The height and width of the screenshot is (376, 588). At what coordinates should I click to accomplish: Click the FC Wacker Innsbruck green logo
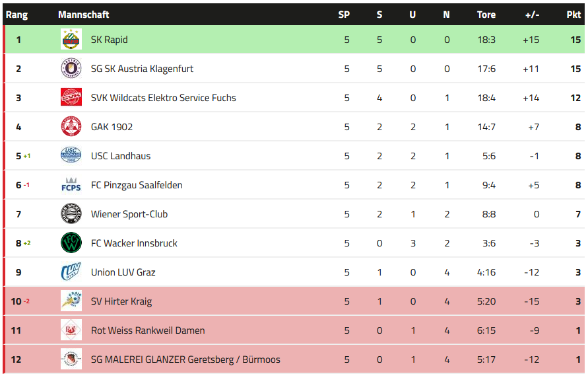pyautogui.click(x=71, y=243)
